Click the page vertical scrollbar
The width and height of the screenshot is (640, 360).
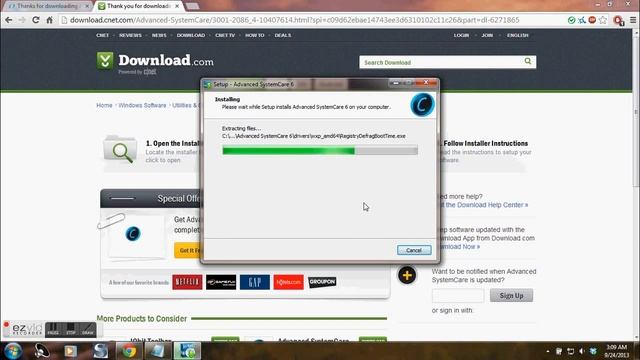pyautogui.click(x=636, y=184)
